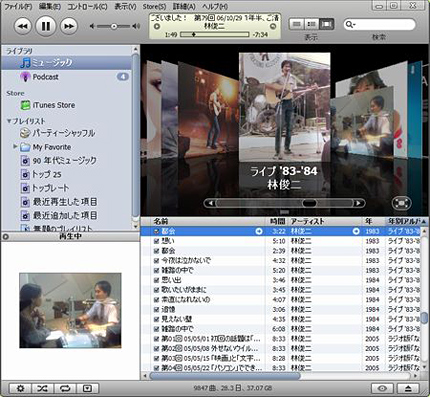Click the volume slider knob

[114, 26]
